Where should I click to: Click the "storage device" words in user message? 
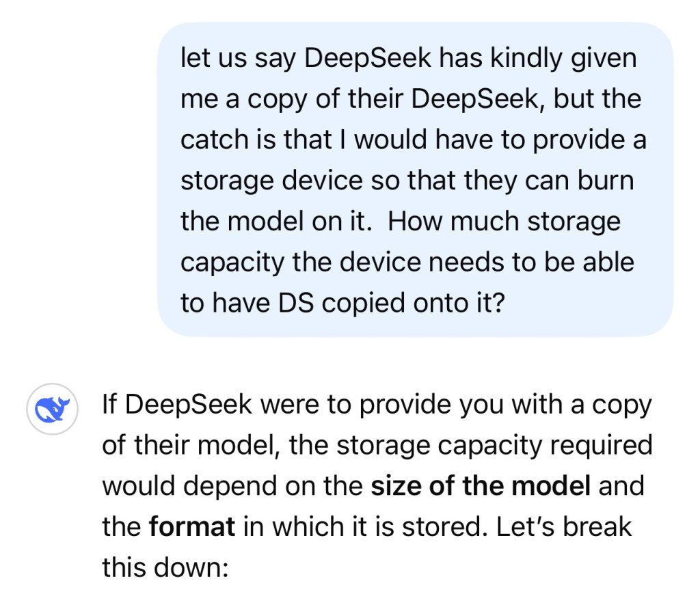click(x=271, y=180)
